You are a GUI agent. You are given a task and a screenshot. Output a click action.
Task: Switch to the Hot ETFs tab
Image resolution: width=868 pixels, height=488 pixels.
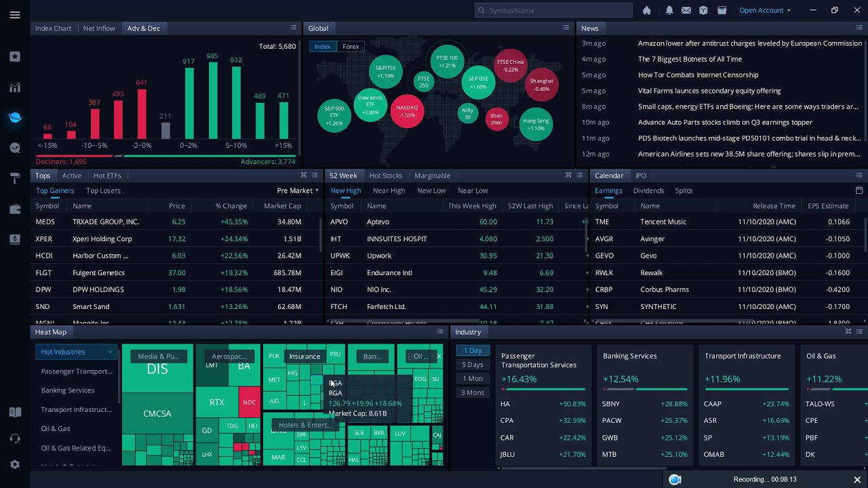click(107, 176)
